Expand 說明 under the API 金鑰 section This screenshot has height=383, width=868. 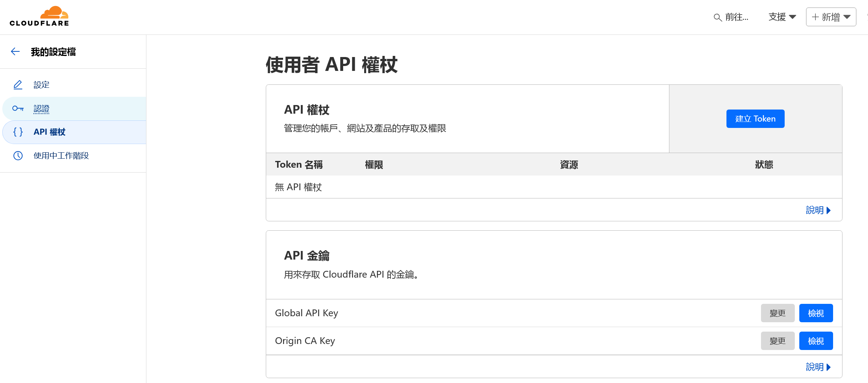818,367
